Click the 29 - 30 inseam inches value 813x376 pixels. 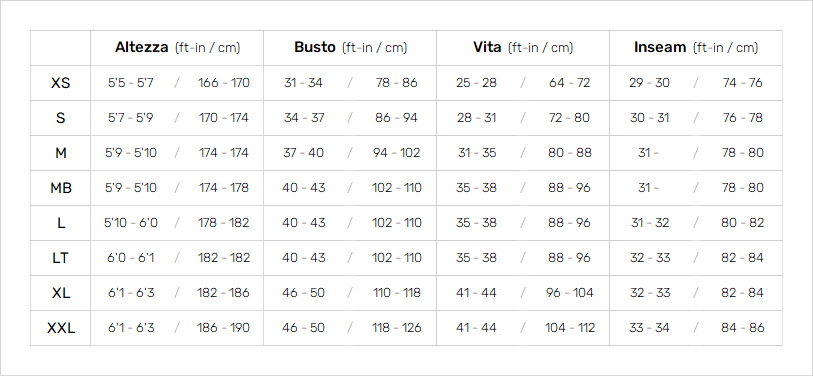(649, 83)
